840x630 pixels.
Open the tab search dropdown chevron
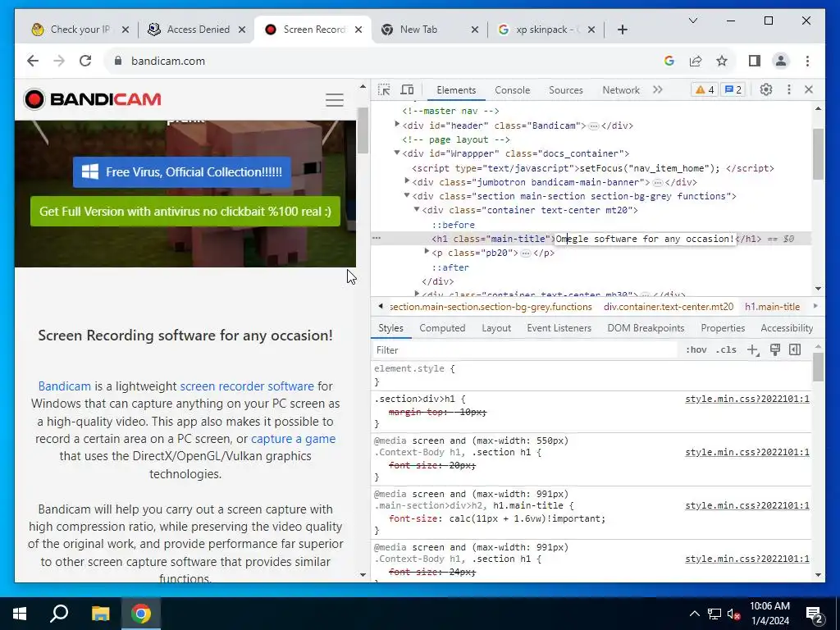[x=692, y=21]
